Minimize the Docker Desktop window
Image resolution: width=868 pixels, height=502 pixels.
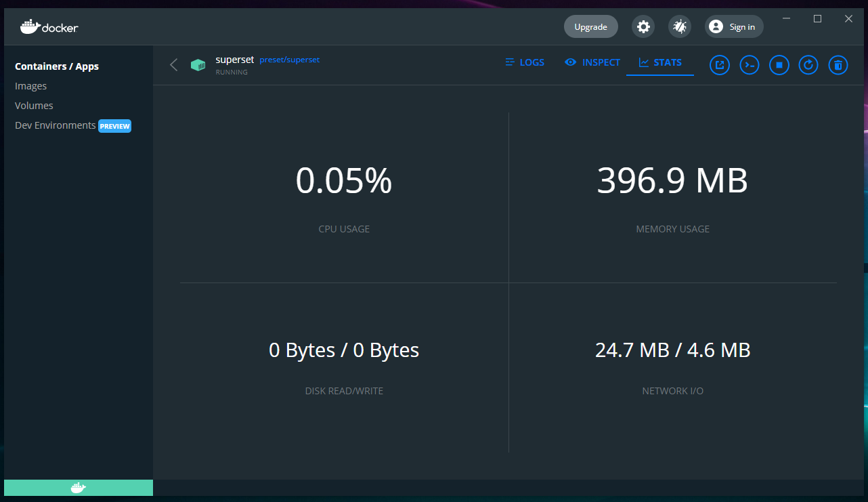[787, 19]
